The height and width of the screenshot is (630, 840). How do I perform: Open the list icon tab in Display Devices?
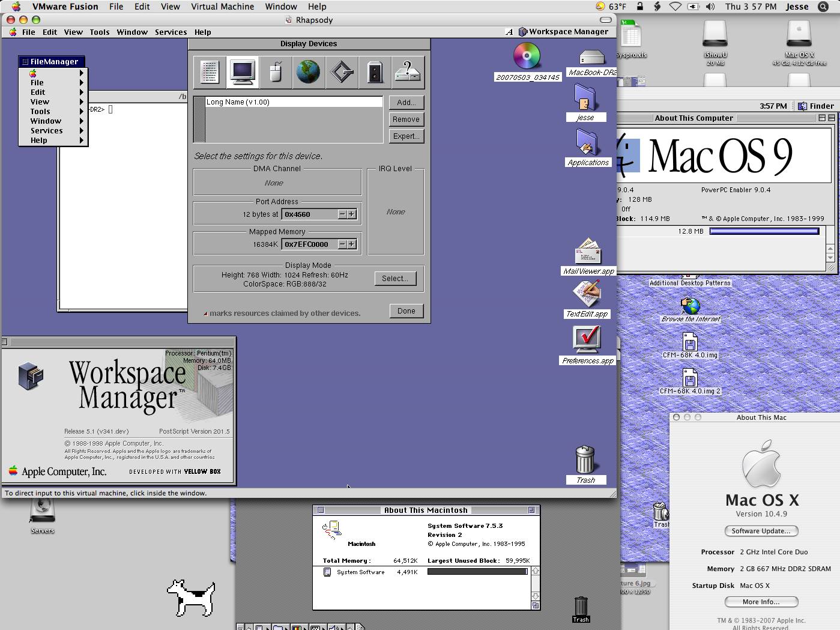pyautogui.click(x=209, y=72)
